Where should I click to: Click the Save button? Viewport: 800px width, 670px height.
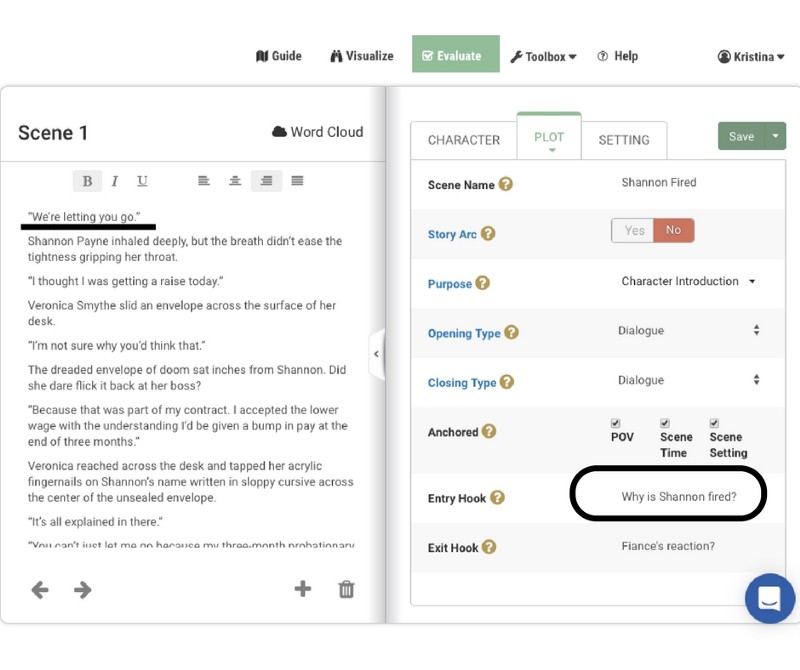coord(741,137)
